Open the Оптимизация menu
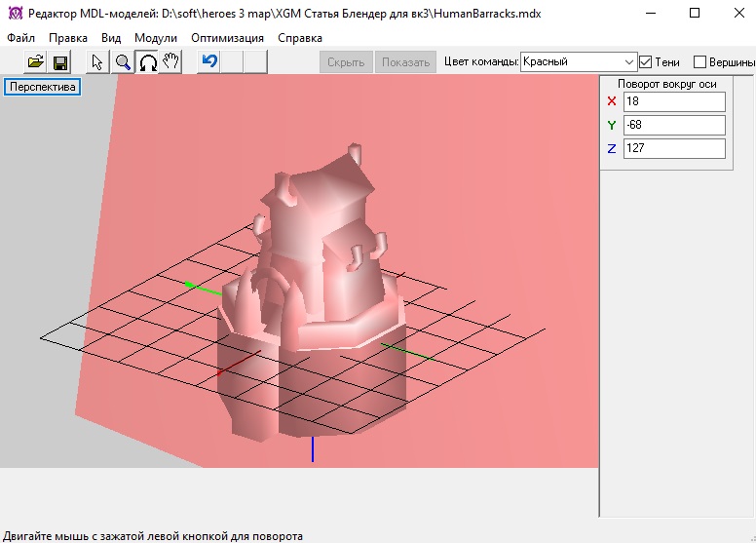The height and width of the screenshot is (543, 756). coord(227,38)
